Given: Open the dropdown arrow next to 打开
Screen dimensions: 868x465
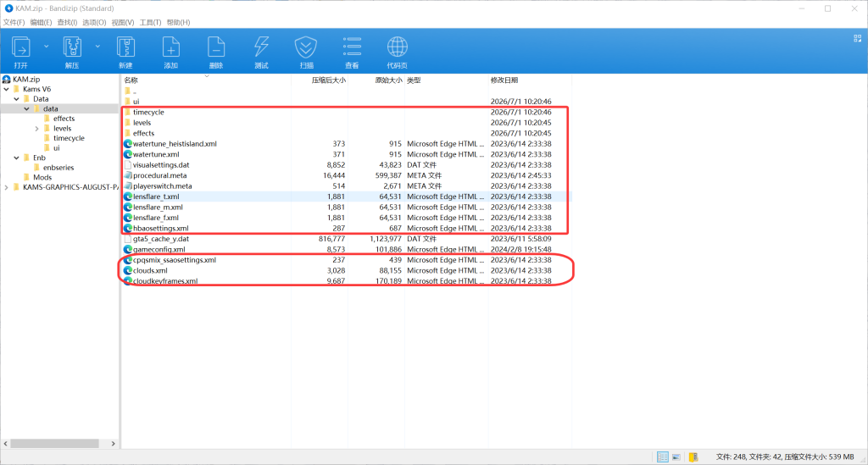Looking at the screenshot, I should click(46, 47).
